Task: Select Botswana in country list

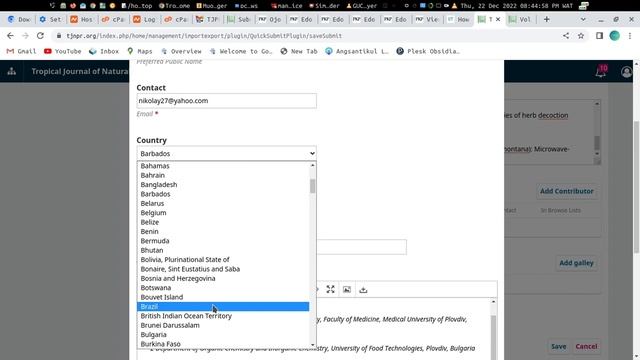Action: 223,288
